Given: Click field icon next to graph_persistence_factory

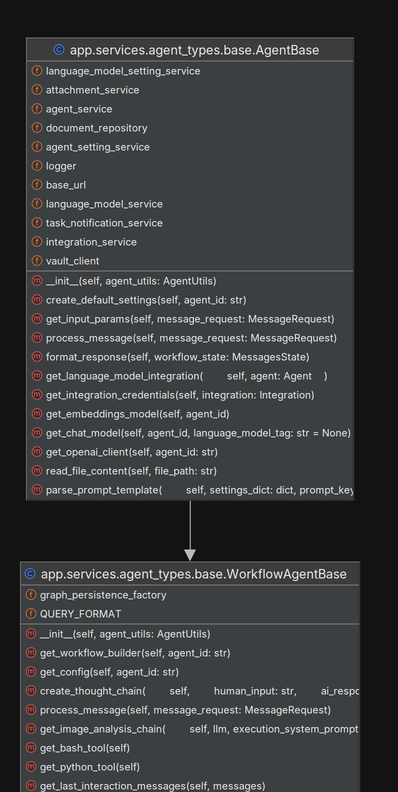Looking at the screenshot, I should [x=31, y=595].
